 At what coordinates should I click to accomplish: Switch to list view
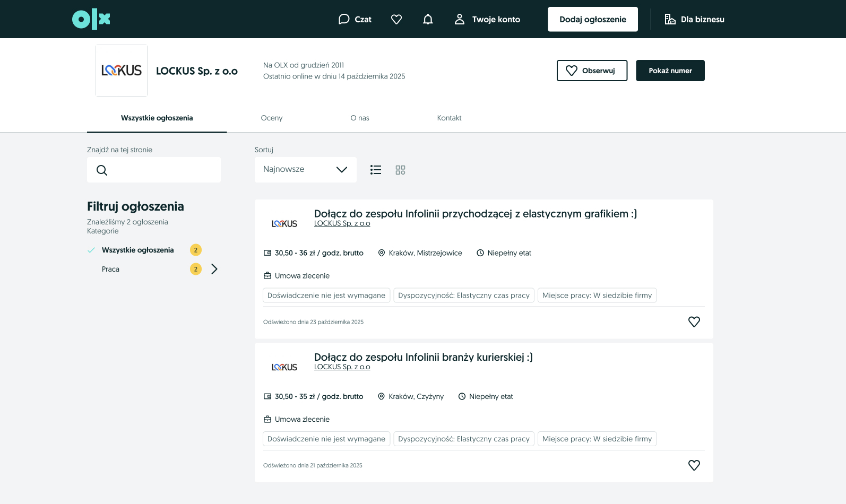pos(376,170)
